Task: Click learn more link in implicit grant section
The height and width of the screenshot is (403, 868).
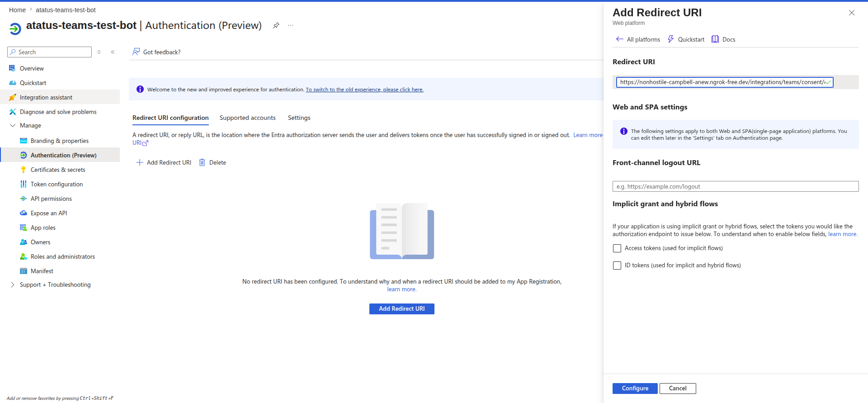Action: (843, 234)
